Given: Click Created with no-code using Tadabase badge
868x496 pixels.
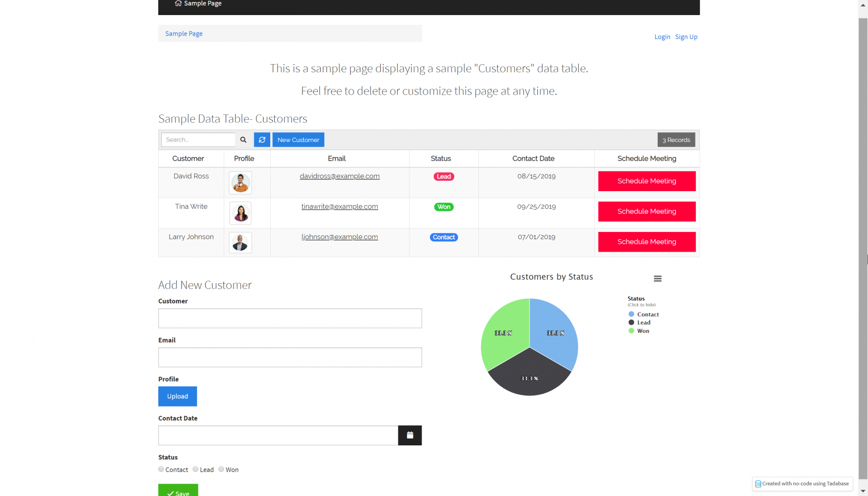Looking at the screenshot, I should coord(802,484).
